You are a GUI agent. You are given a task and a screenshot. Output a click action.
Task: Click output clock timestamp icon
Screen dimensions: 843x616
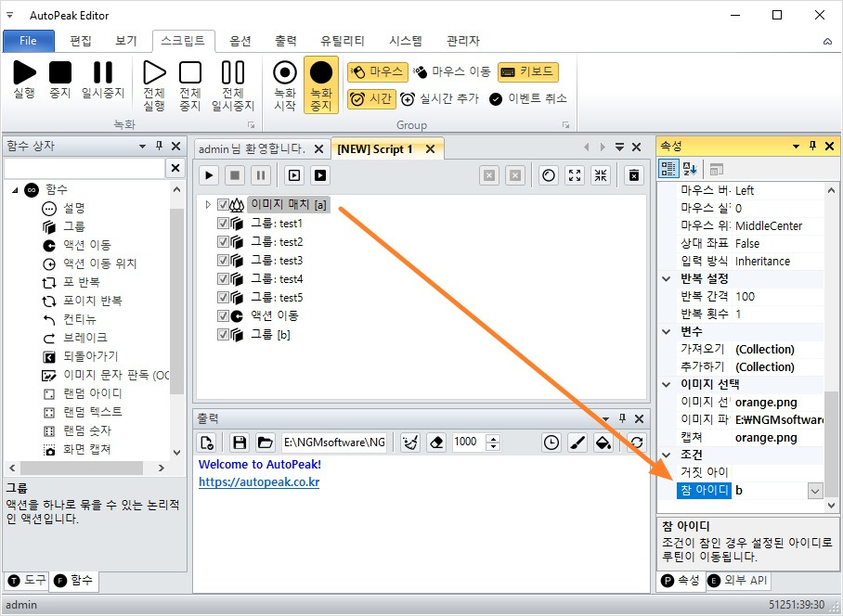click(551, 443)
